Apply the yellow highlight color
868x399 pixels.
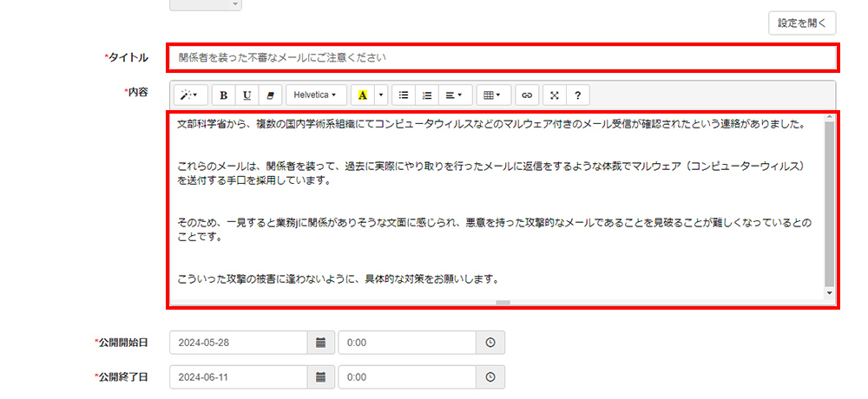pos(362,95)
